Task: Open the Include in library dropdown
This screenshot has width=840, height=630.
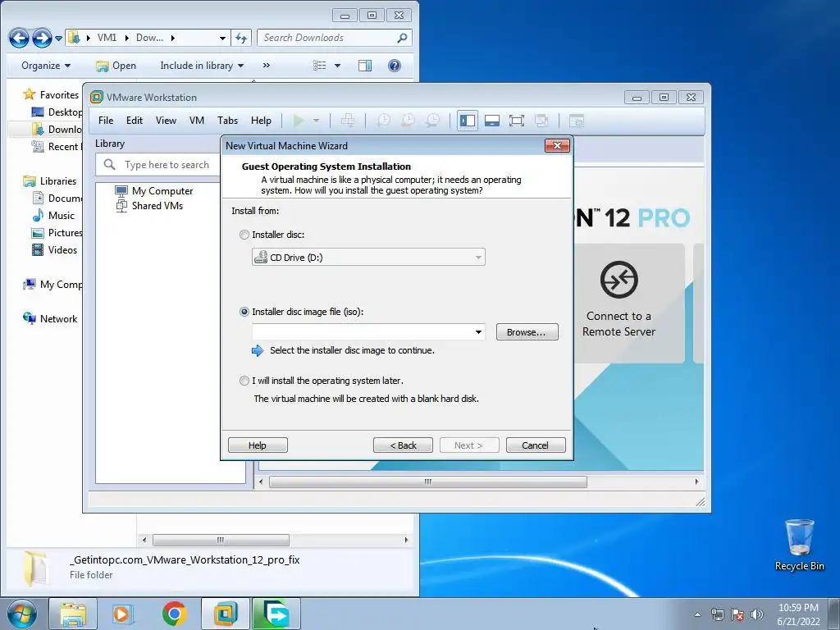Action: click(202, 66)
